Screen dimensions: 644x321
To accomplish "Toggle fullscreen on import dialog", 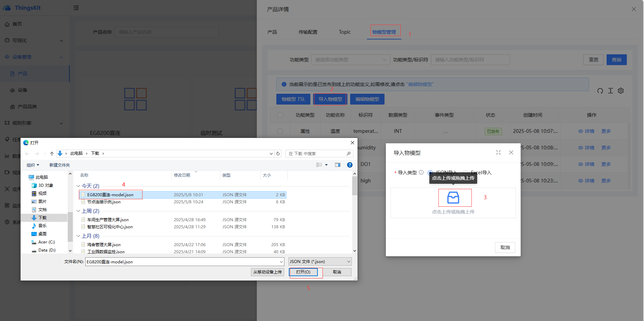I will point(498,152).
